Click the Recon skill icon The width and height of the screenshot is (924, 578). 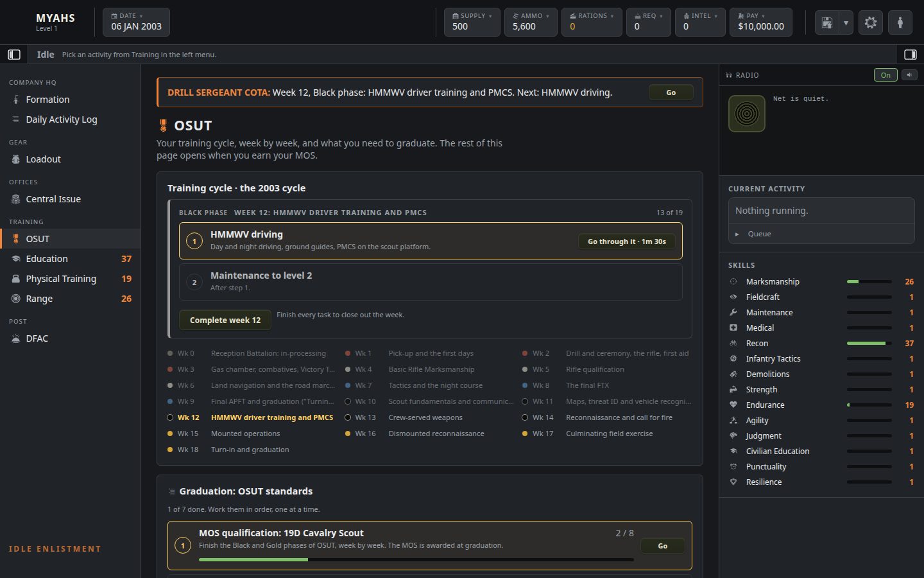733,343
